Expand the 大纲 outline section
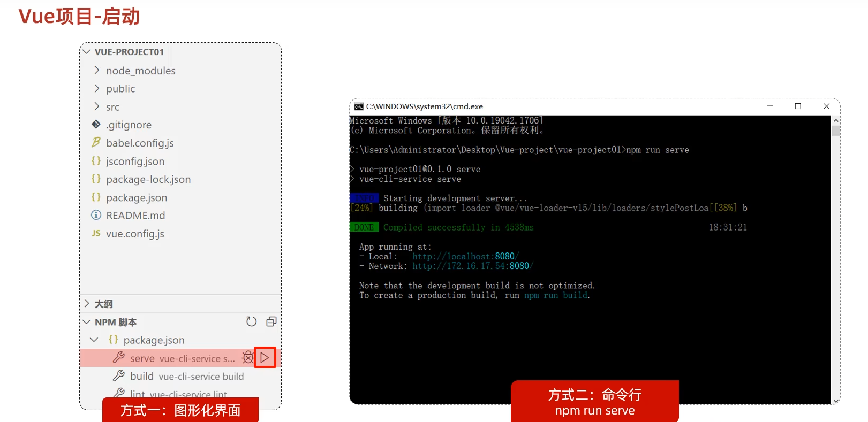 87,303
